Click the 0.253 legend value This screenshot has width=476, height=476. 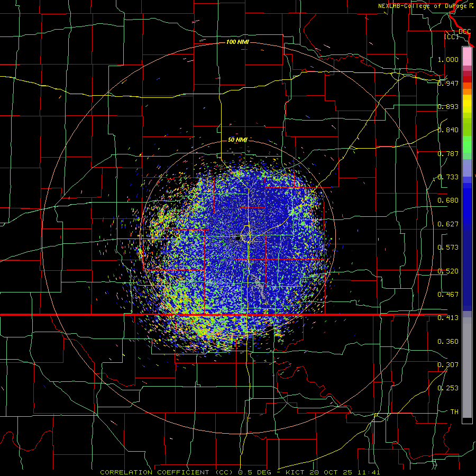tap(448, 388)
